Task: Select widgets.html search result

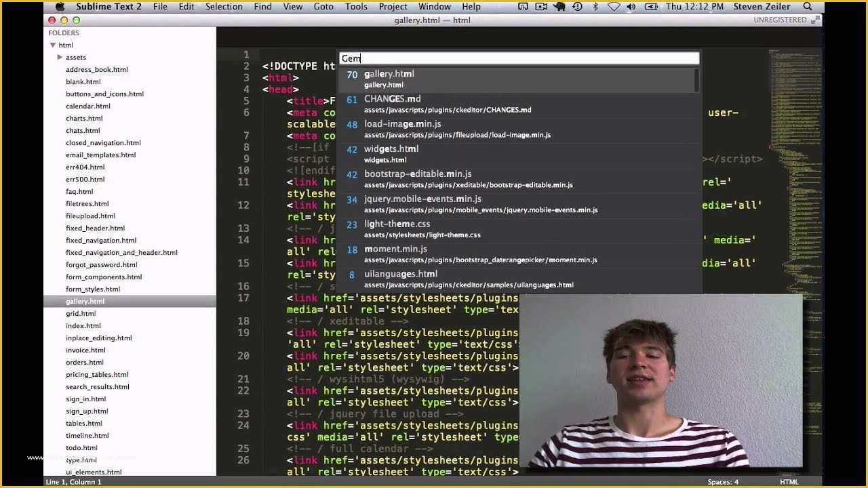Action: tap(517, 154)
